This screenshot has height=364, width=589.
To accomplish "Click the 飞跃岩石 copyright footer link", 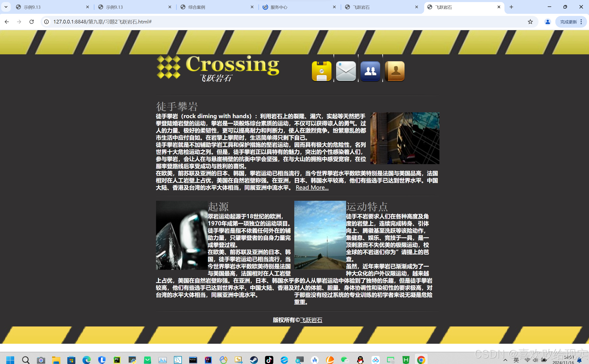I will click(x=311, y=320).
